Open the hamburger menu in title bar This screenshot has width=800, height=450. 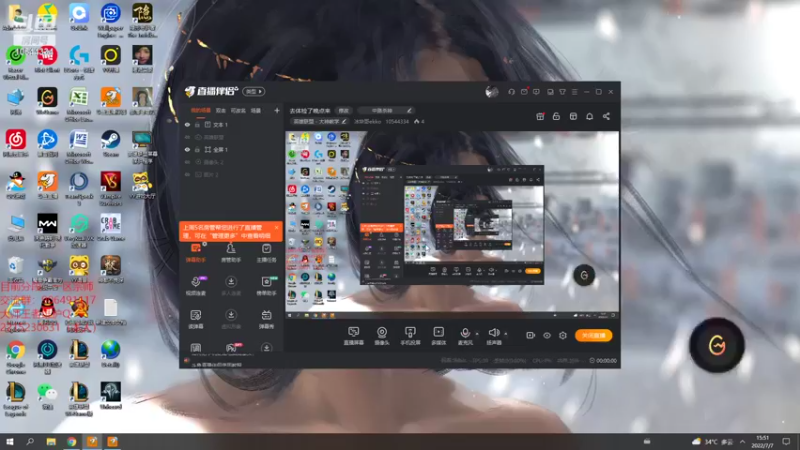[x=574, y=92]
